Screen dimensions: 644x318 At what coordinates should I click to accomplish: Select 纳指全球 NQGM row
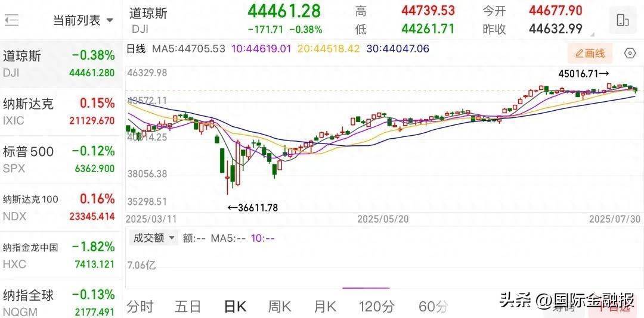[x=61, y=300]
